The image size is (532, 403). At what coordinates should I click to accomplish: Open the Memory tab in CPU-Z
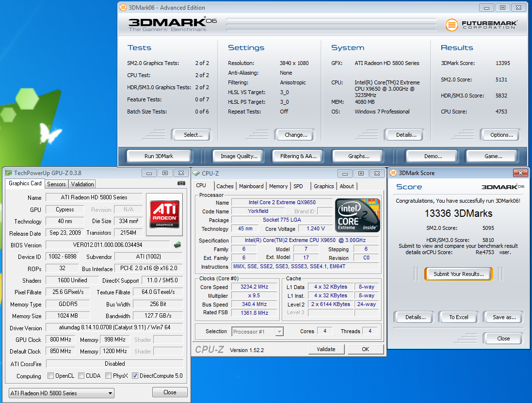(x=278, y=186)
